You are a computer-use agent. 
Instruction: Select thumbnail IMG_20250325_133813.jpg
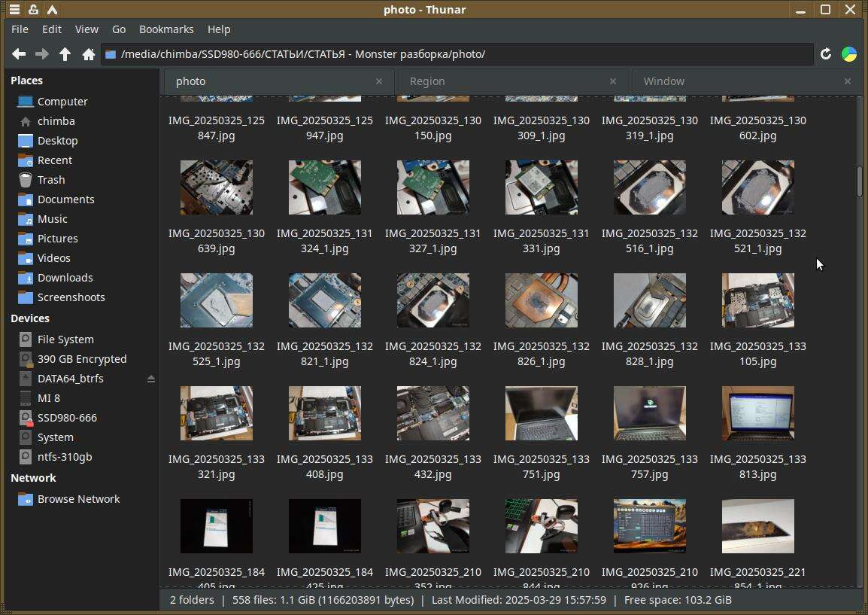pos(757,413)
